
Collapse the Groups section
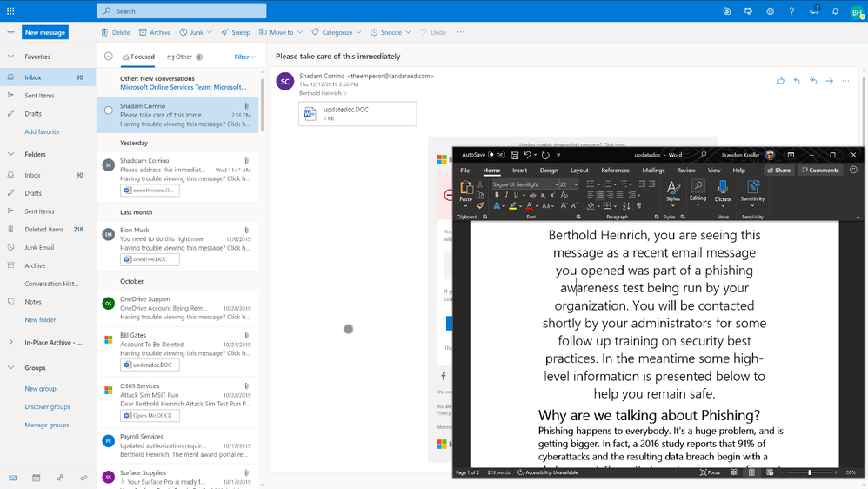(10, 368)
